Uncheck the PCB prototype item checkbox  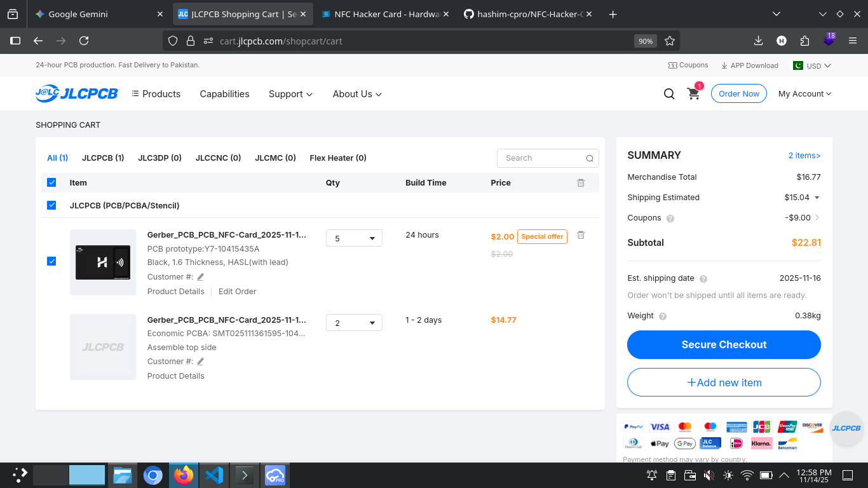click(x=51, y=261)
